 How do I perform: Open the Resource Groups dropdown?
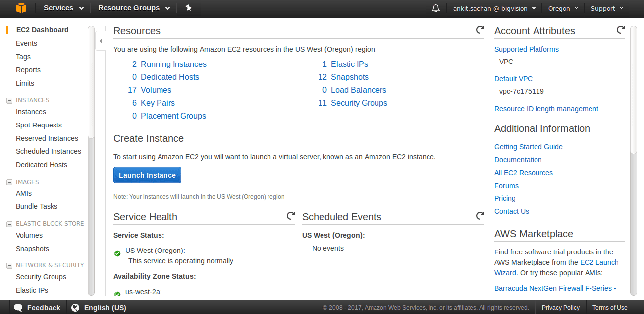click(134, 8)
